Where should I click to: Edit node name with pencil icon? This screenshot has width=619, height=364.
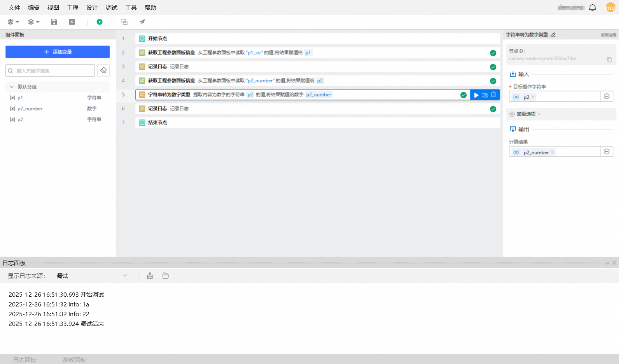point(553,35)
